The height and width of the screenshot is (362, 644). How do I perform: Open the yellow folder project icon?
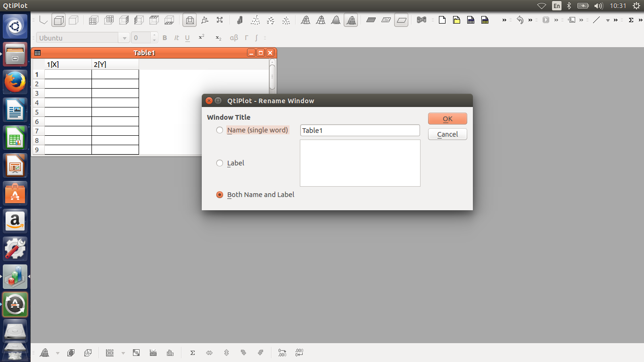click(x=456, y=20)
